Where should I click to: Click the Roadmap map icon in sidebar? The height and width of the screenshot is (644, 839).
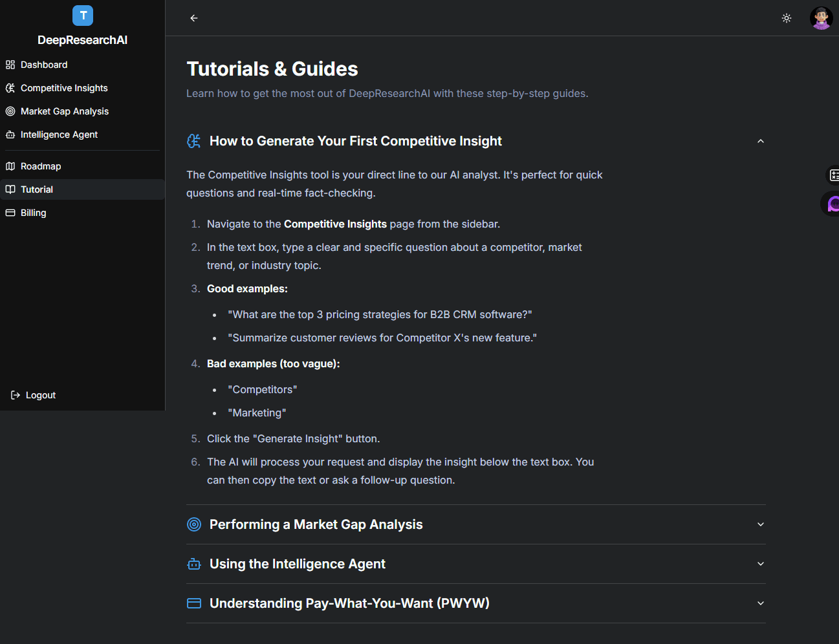click(x=10, y=166)
